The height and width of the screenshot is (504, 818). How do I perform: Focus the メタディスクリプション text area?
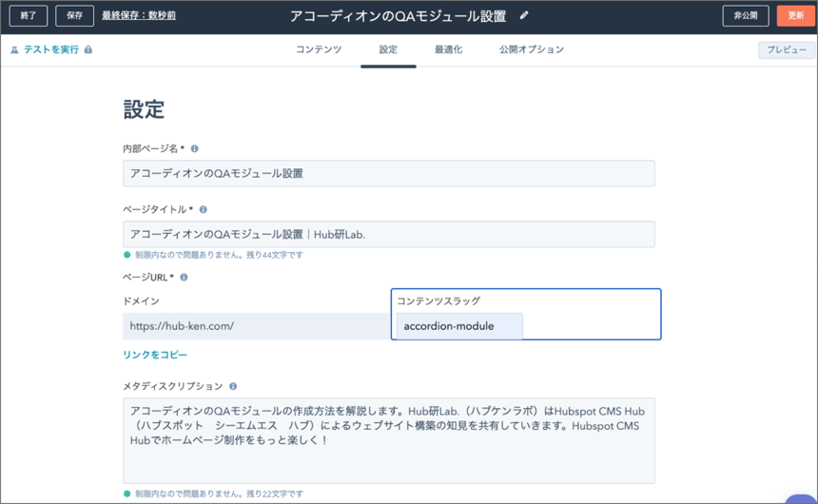pos(389,441)
